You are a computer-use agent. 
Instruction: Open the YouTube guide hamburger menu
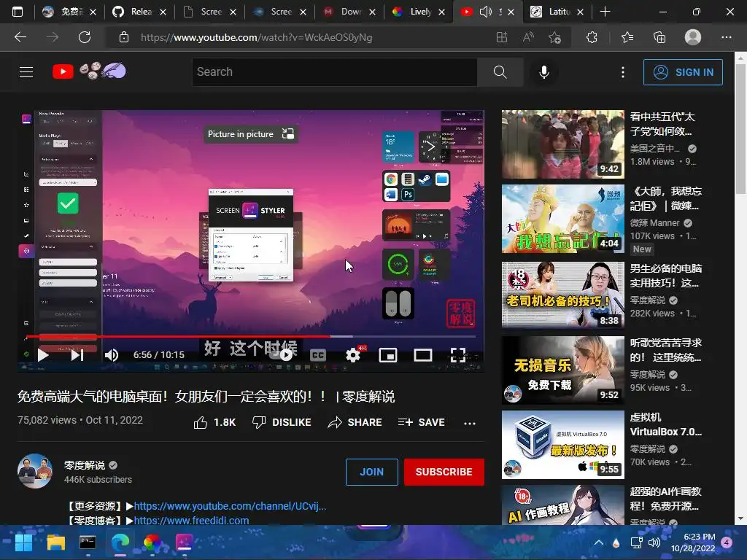[x=26, y=72]
